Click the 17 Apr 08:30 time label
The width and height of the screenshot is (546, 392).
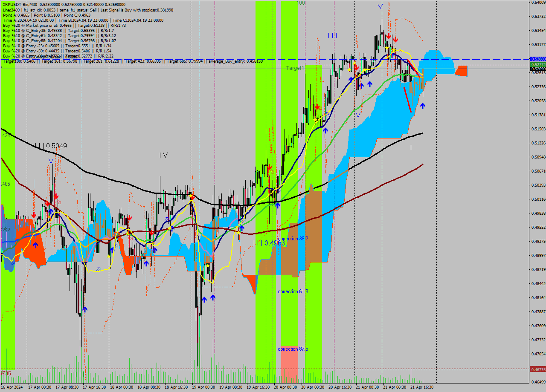click(x=67, y=387)
